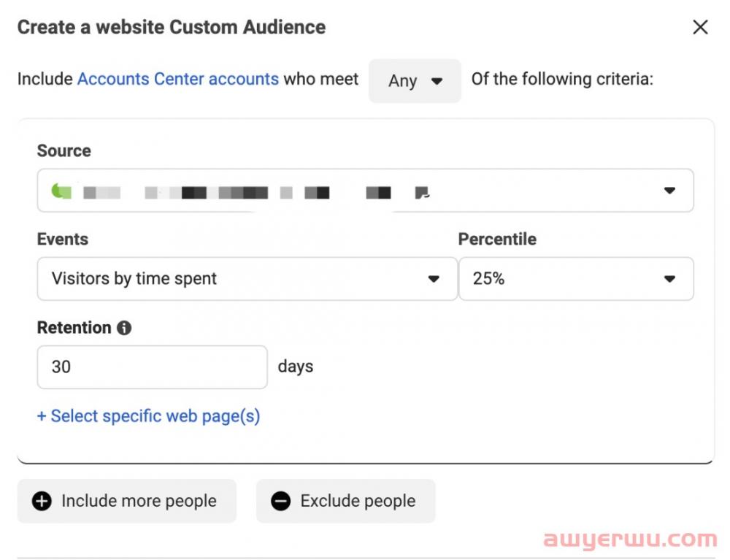Click the Source dropdown arrow icon

tap(669, 191)
